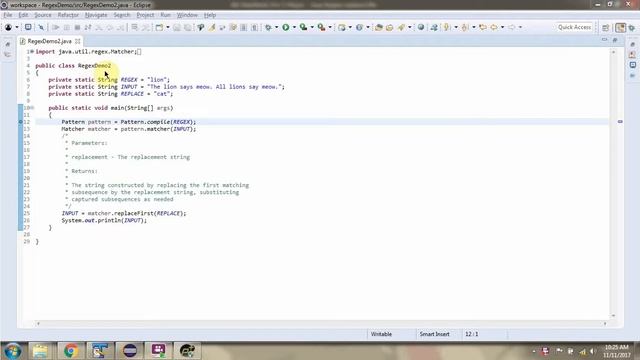Expand the Run launch dropdown arrow

pos(294,27)
